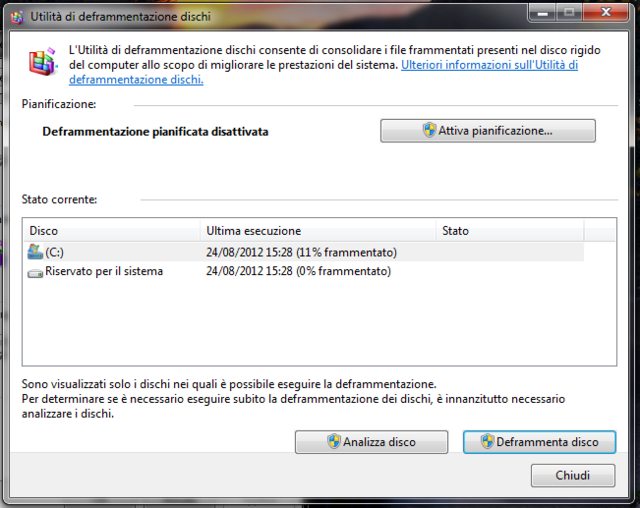Click the Attiva pianificazione button
640x508 pixels.
(x=488, y=131)
